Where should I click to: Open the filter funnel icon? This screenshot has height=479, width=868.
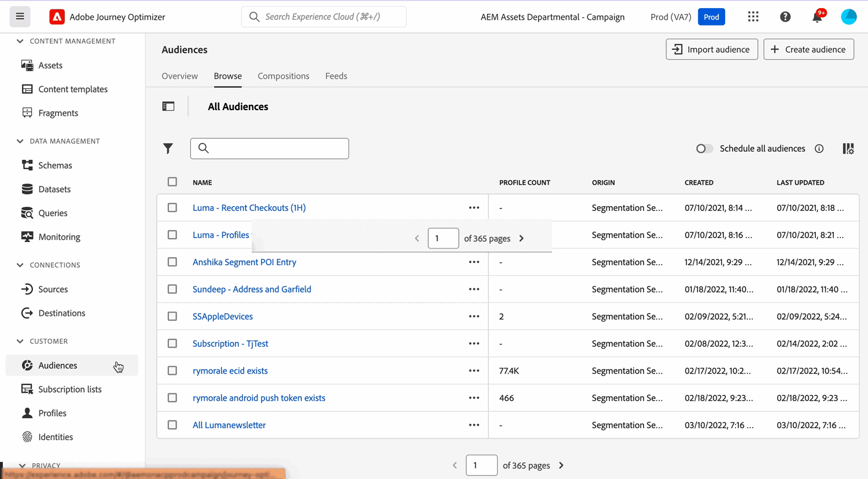pos(168,149)
